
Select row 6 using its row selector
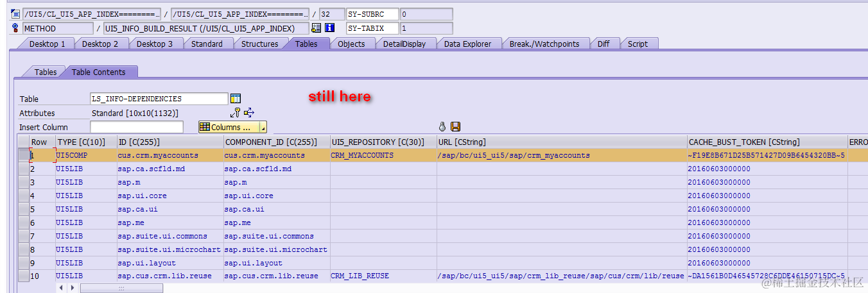(23, 222)
